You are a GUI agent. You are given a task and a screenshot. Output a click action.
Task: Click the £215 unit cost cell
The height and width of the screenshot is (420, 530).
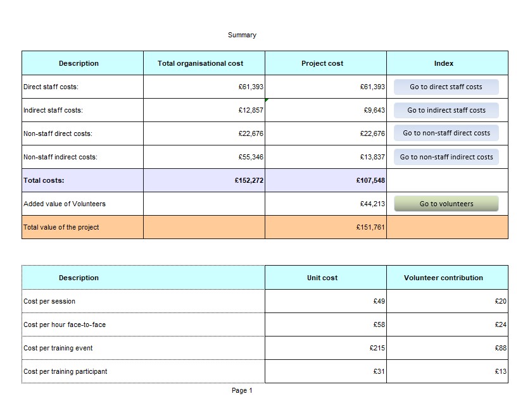coord(326,348)
